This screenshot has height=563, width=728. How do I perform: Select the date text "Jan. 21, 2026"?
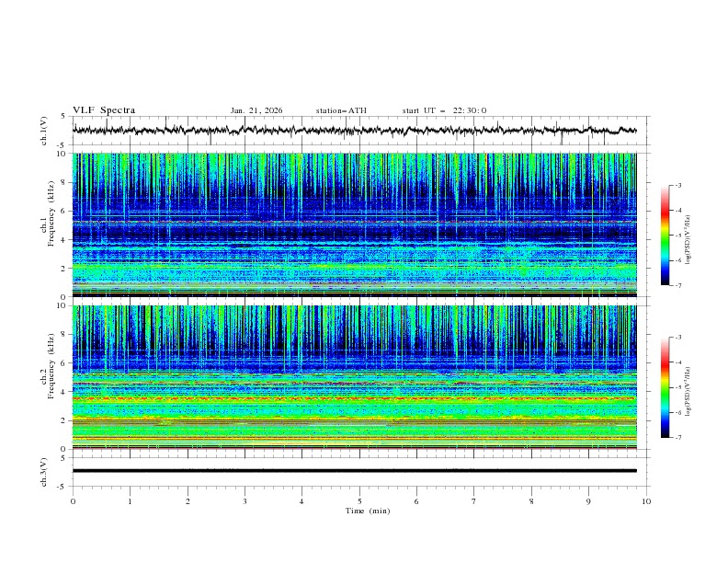(256, 110)
